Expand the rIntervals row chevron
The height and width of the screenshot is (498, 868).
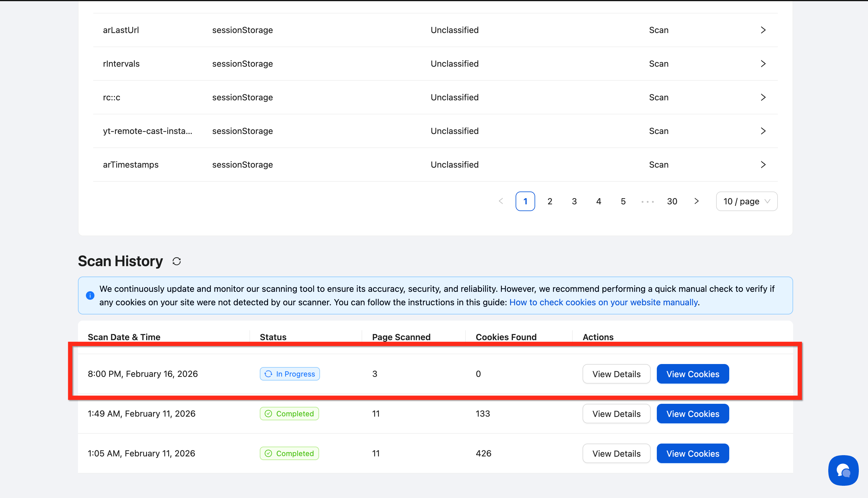(763, 64)
